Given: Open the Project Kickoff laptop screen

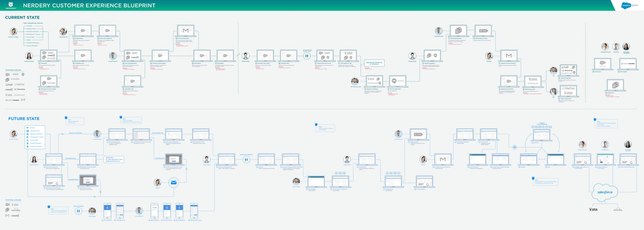Looking at the screenshot, I should point(488,134).
